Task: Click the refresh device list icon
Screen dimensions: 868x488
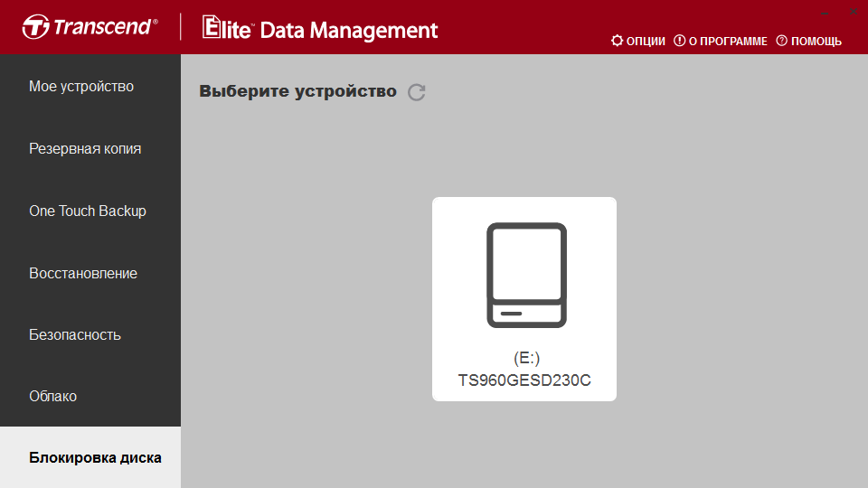Action: coord(416,92)
